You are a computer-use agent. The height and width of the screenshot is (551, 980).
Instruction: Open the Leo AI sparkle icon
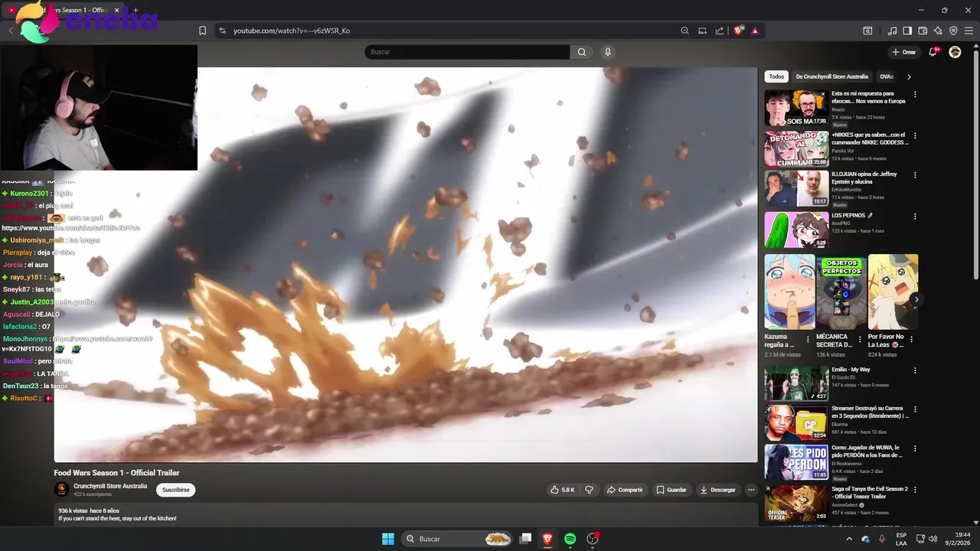pyautogui.click(x=938, y=31)
